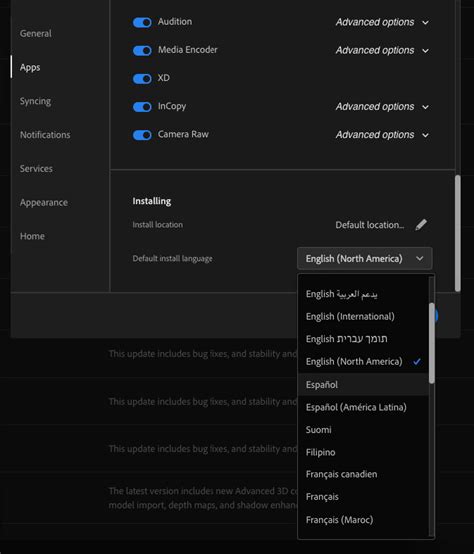Select Filipino language option
This screenshot has height=554, width=474.
coord(363,452)
